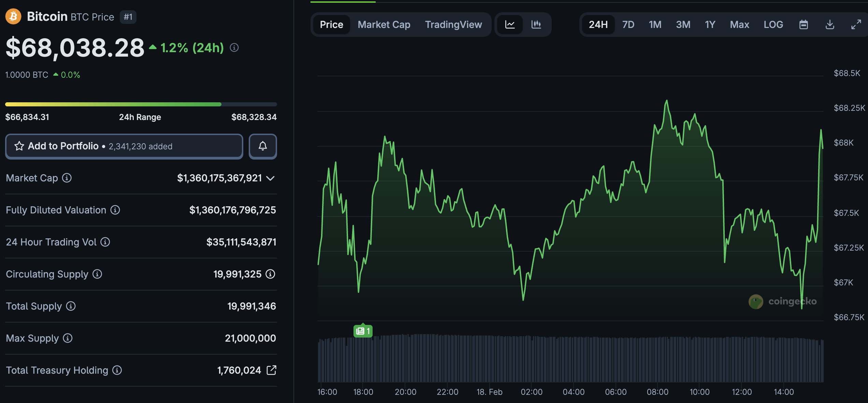
Task: Click the 21,000,000 max supply value
Action: pos(250,338)
